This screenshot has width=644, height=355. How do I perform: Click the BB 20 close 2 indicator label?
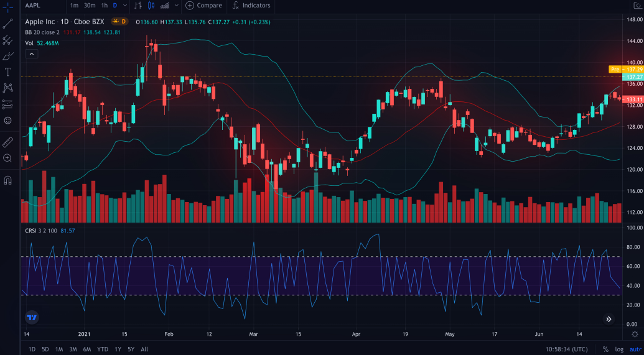(42, 32)
